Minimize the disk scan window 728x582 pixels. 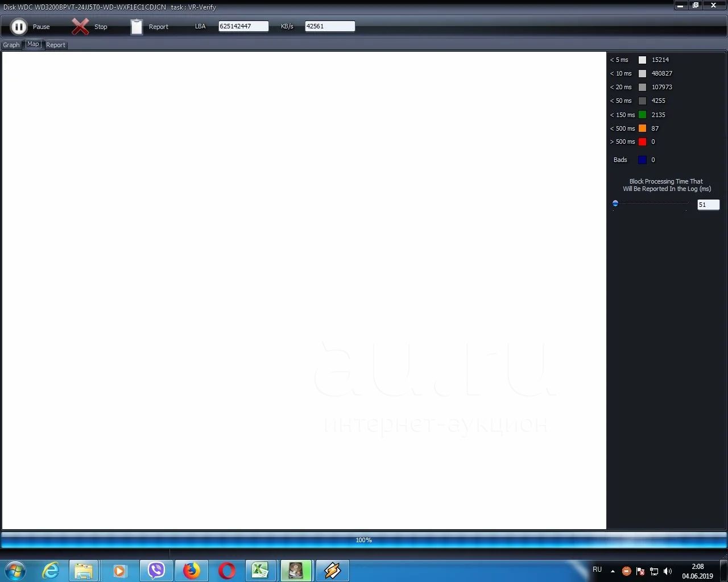coord(680,5)
